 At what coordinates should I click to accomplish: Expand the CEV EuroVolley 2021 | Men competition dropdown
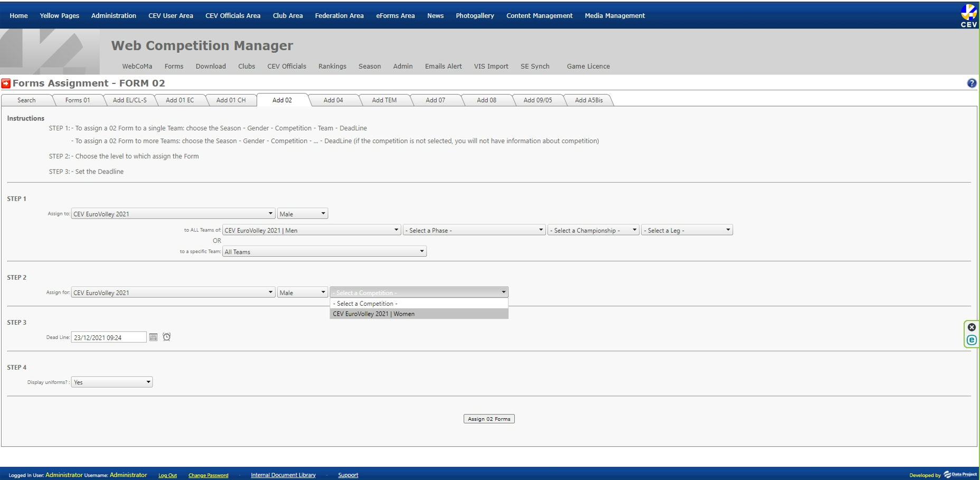coord(312,230)
